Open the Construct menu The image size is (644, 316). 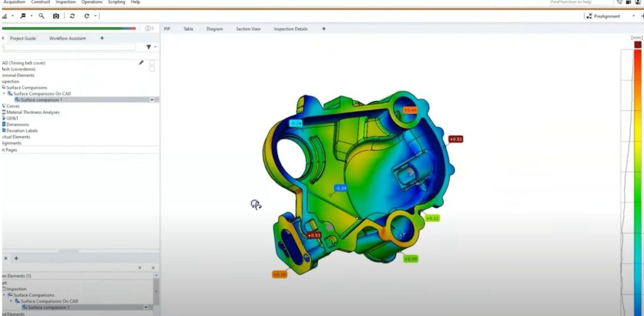point(41,2)
